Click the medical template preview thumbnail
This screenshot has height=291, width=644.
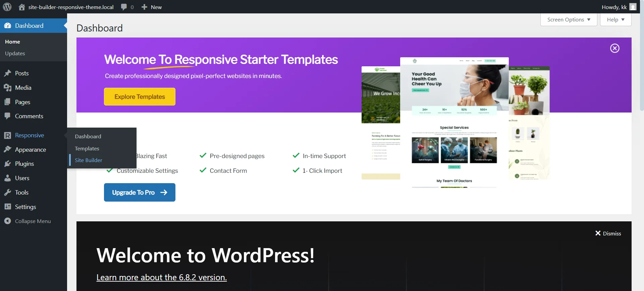click(454, 123)
